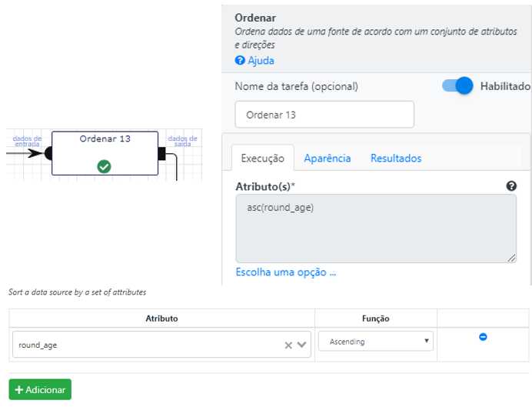Click the green check status icon on Ordenar 13
The image size is (532, 407).
(x=104, y=167)
